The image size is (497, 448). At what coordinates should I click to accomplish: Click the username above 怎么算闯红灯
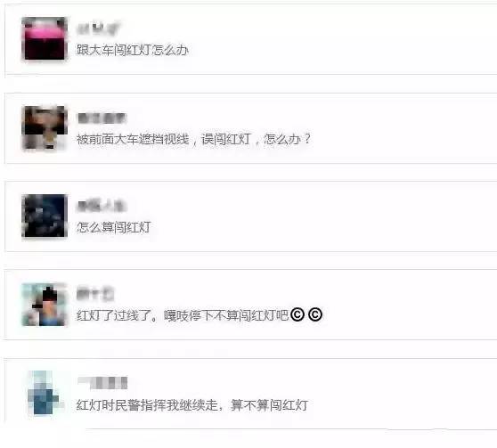point(102,207)
